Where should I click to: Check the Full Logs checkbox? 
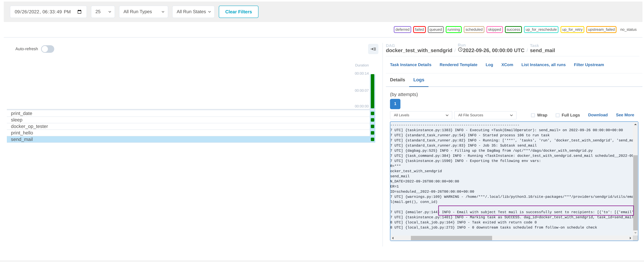click(x=557, y=115)
